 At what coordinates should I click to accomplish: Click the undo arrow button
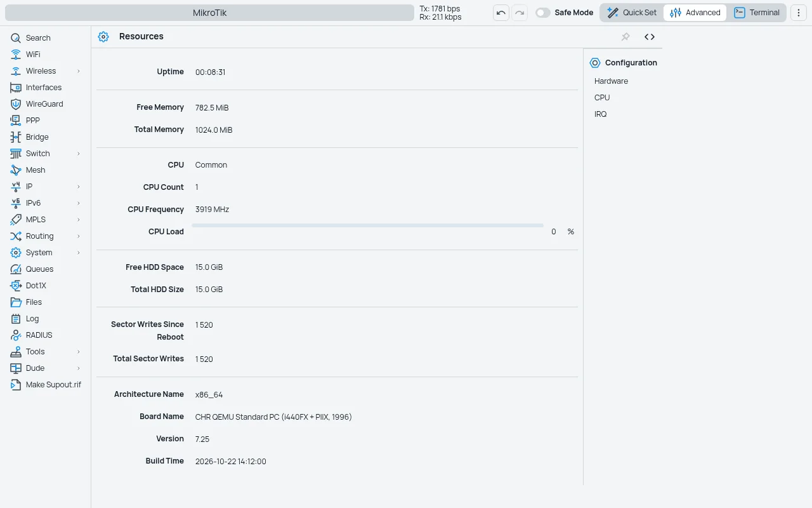coord(501,13)
